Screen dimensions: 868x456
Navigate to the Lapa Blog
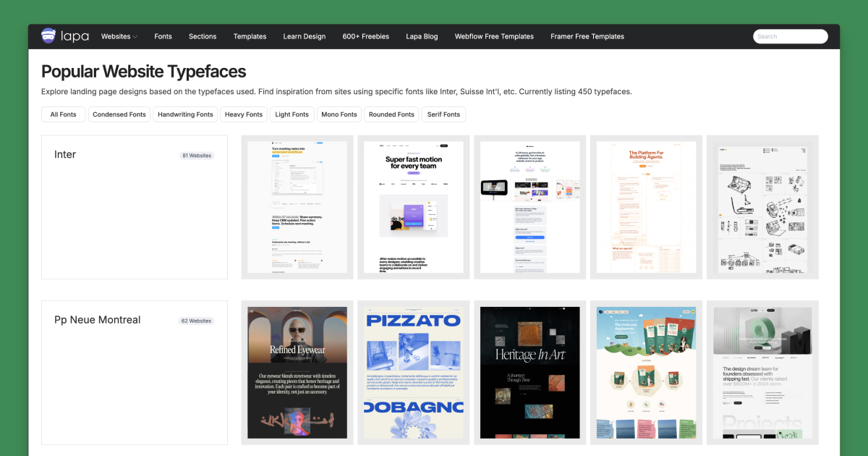(422, 36)
